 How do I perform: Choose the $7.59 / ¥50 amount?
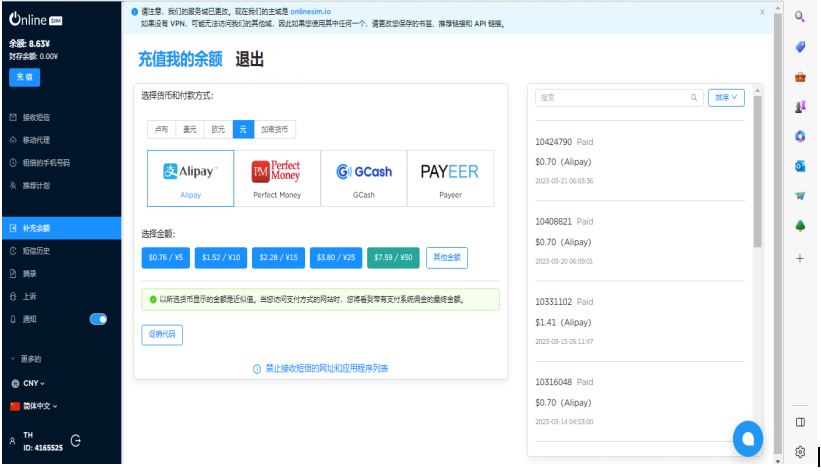[x=393, y=257]
